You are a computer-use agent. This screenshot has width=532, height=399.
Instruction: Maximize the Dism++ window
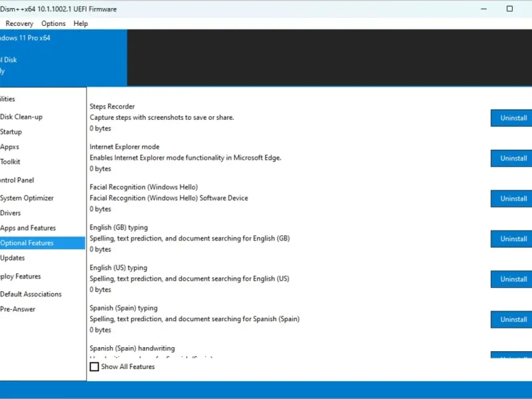509,9
